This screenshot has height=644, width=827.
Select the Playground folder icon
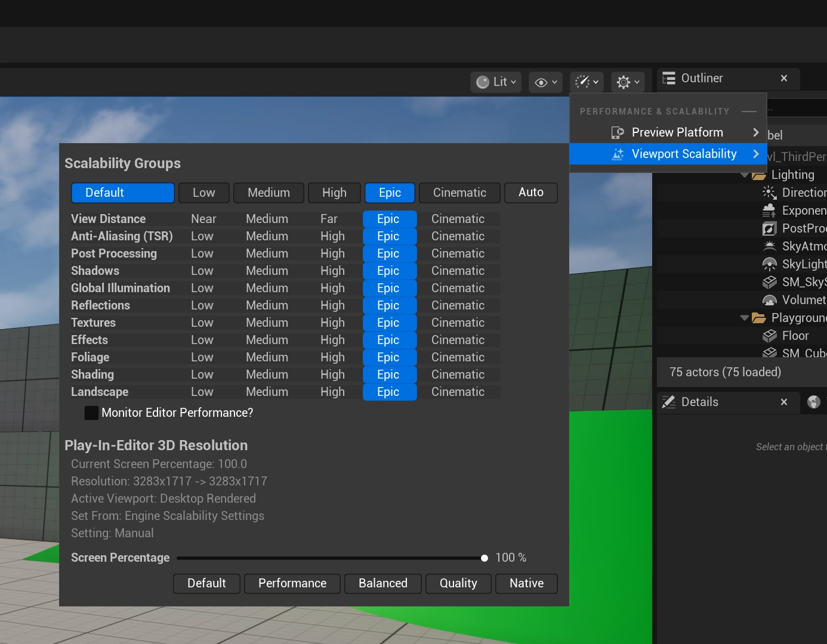click(x=759, y=318)
